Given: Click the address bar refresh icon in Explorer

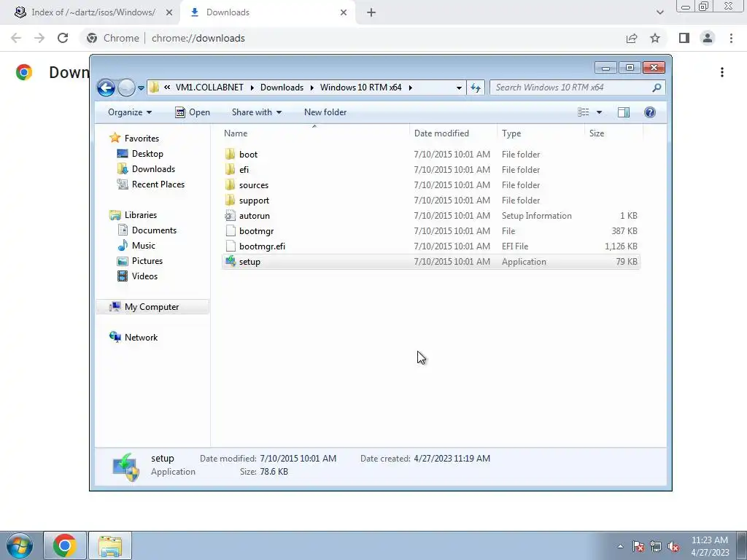Looking at the screenshot, I should coord(476,87).
